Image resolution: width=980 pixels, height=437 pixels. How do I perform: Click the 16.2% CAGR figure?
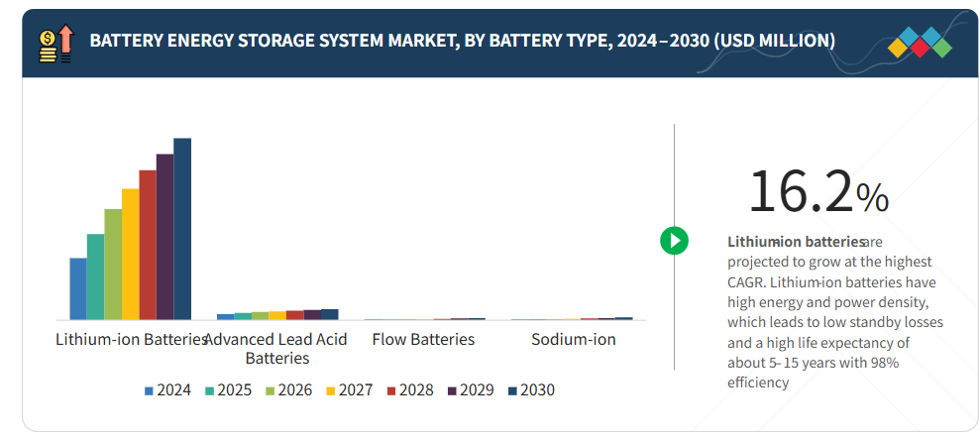817,191
